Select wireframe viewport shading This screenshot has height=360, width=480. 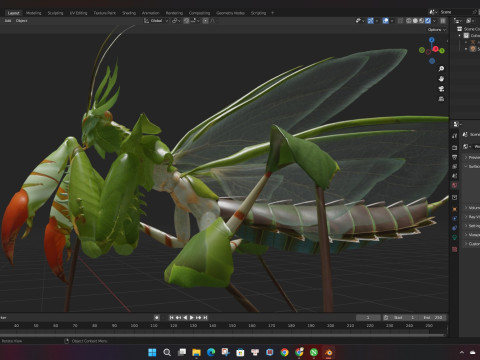[x=409, y=21]
